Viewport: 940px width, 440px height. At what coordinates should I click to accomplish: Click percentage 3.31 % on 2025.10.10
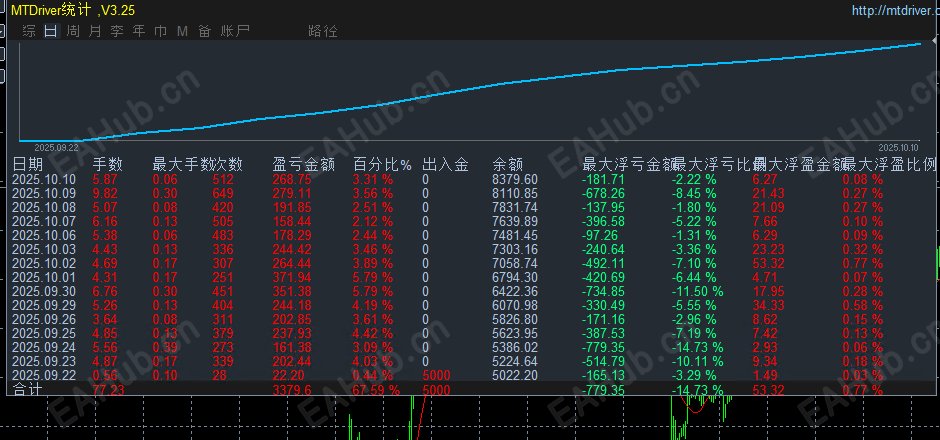click(x=373, y=179)
